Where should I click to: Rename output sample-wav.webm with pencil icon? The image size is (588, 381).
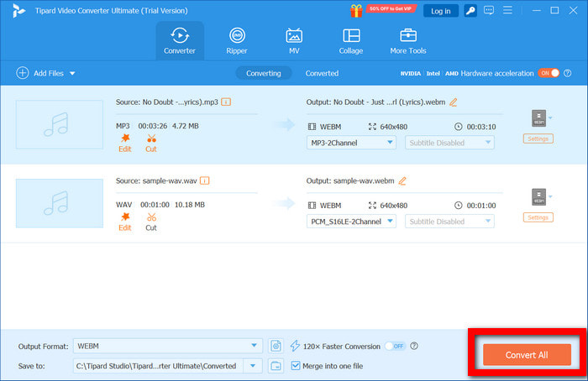tap(402, 181)
